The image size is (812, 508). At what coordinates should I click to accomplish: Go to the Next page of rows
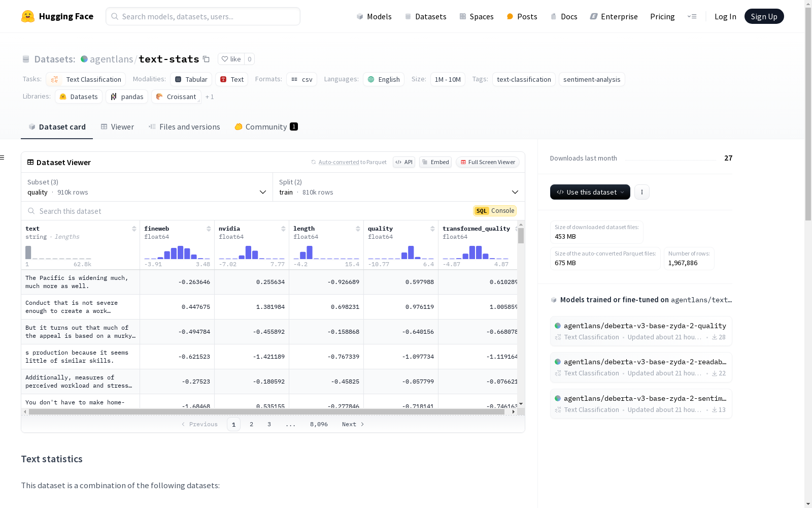(x=353, y=424)
